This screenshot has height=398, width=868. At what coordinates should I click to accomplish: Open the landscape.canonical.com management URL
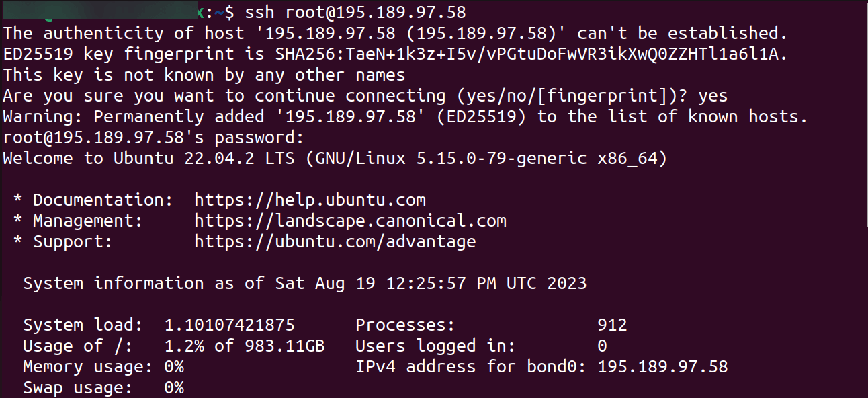tap(350, 221)
